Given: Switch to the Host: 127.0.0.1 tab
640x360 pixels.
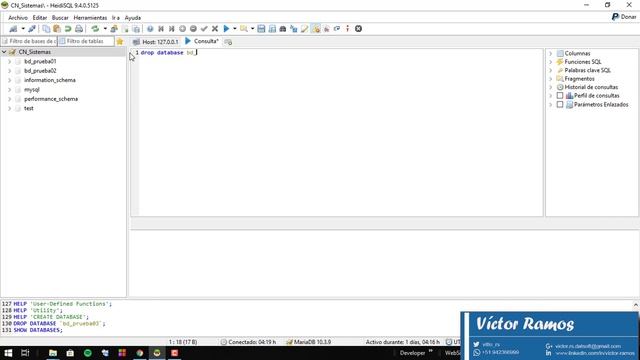Looking at the screenshot, I should 156,42.
